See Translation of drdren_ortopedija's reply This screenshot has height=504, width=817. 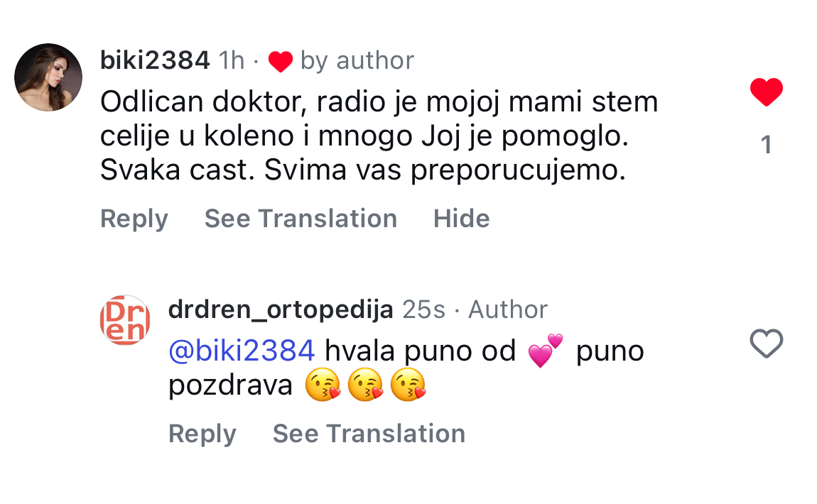pyautogui.click(x=369, y=434)
